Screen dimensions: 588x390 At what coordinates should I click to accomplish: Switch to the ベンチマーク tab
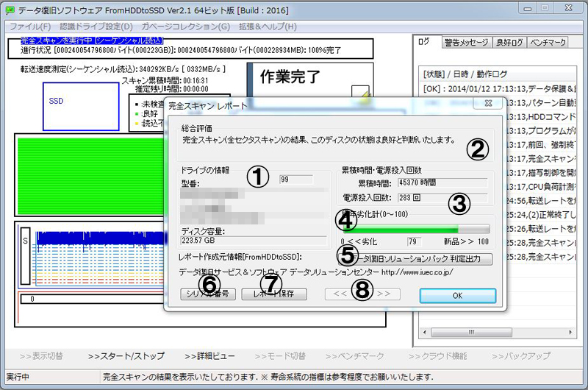click(x=548, y=43)
